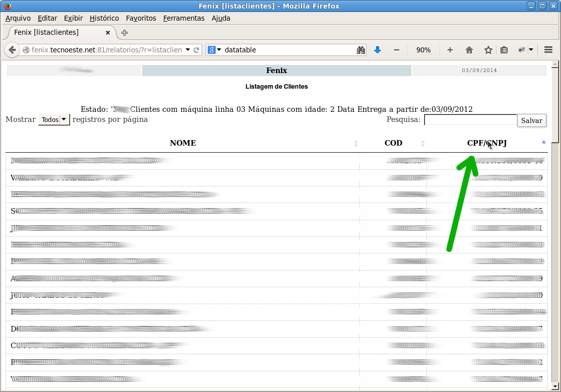
Task: Reload the page with the refresh icon
Action: [x=197, y=50]
